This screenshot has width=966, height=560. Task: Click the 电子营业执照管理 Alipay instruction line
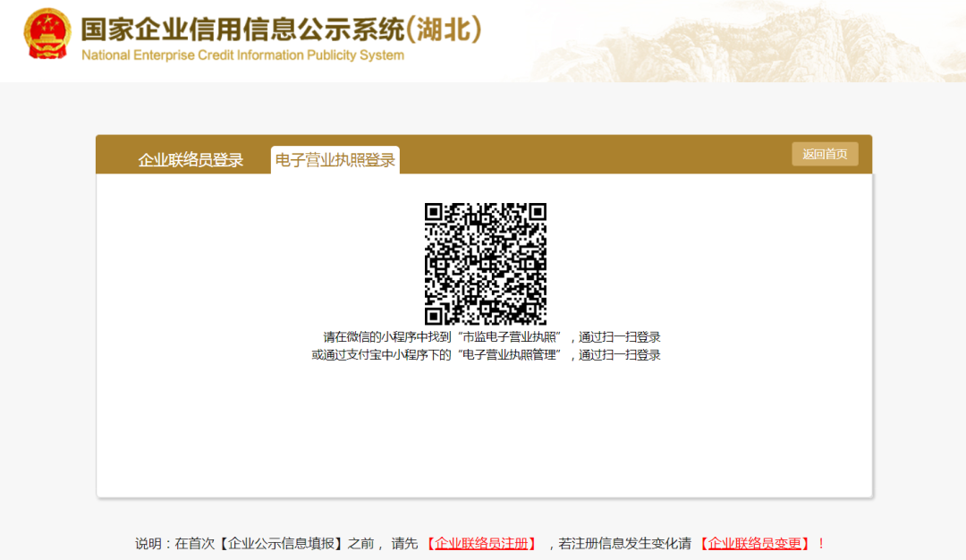pyautogui.click(x=486, y=355)
